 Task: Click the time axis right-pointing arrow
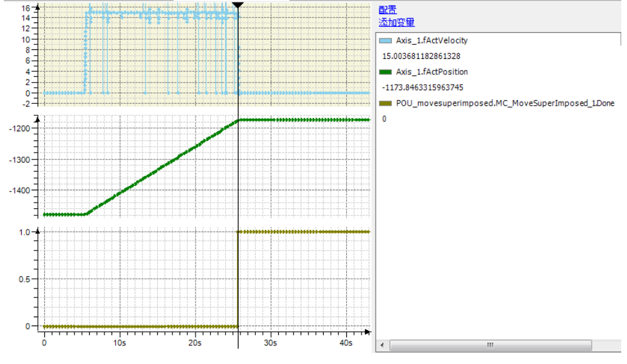point(367,332)
